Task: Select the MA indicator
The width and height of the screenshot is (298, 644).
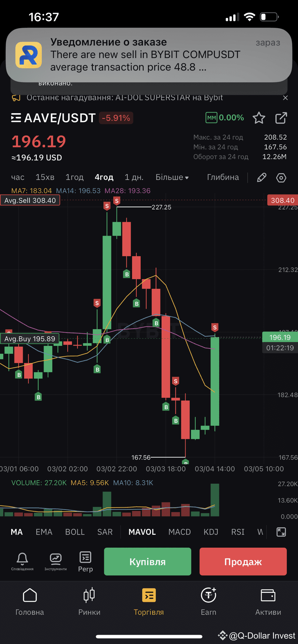Action: (x=17, y=532)
